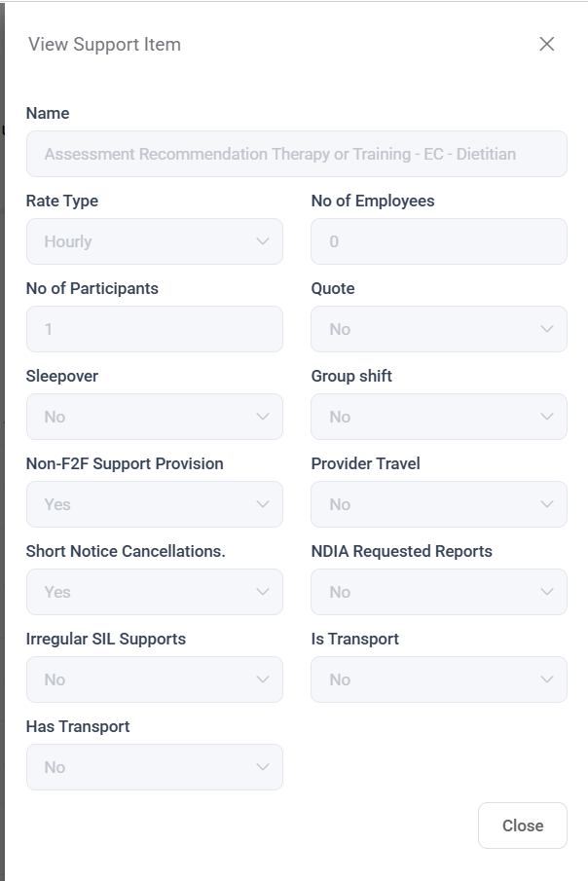The width and height of the screenshot is (588, 881).
Task: Open the Irregular SIL Supports dropdown
Action: coord(154,679)
